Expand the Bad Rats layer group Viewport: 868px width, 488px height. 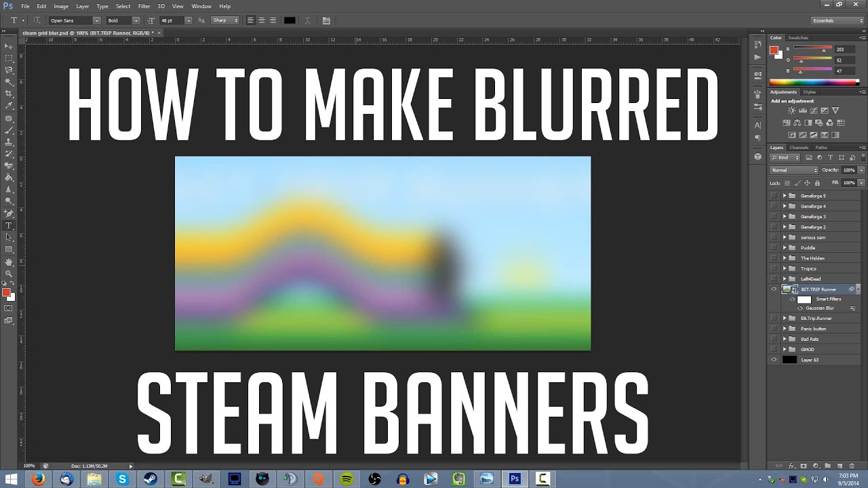pos(785,339)
